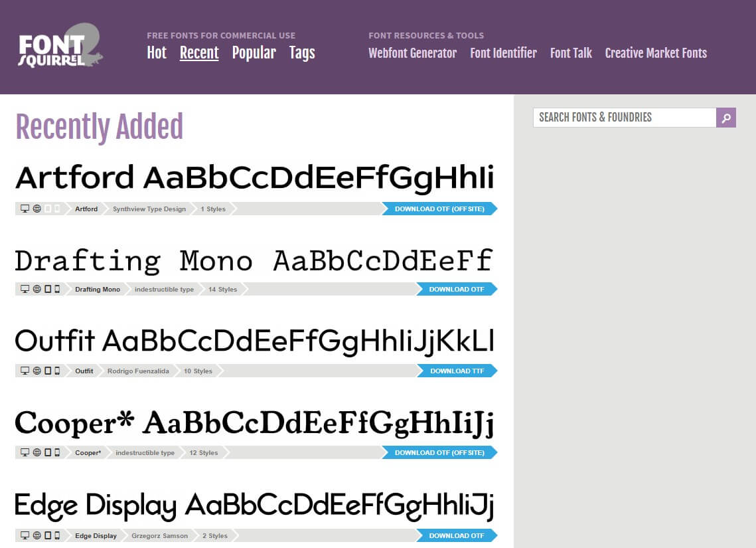Click desktop icon in Edge Display row
756x548 pixels.
(25, 535)
